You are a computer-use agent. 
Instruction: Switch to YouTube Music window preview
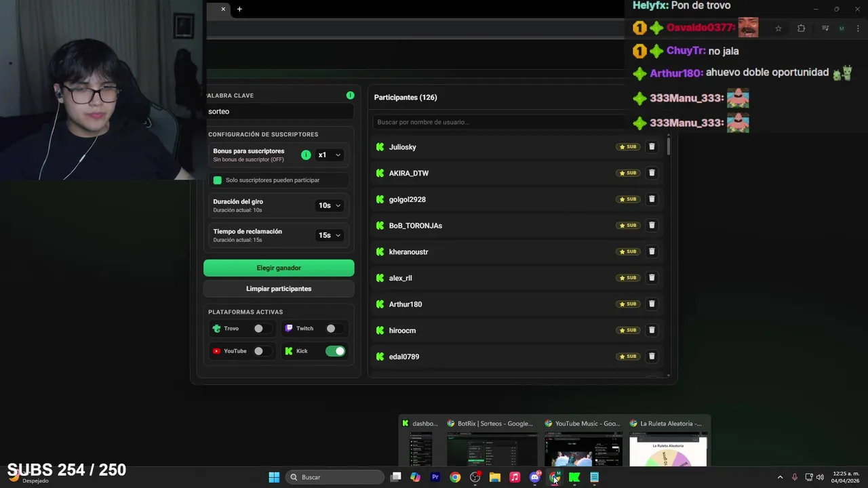(583, 441)
